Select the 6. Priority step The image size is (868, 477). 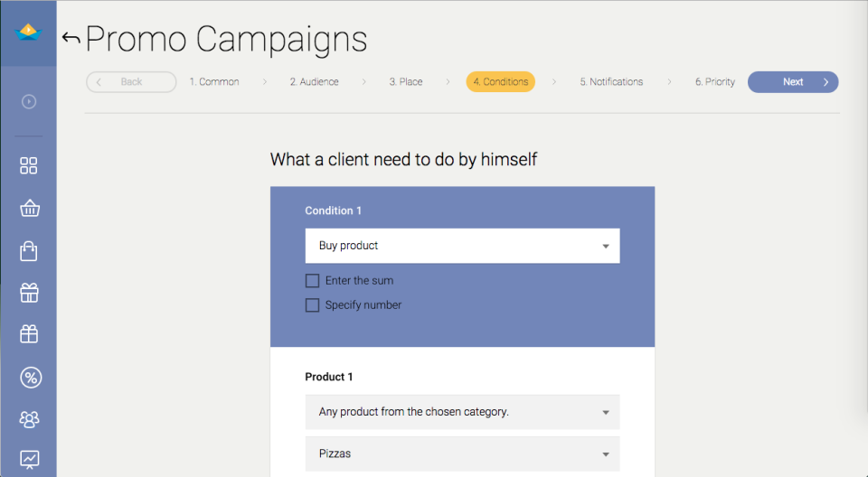[x=714, y=82]
